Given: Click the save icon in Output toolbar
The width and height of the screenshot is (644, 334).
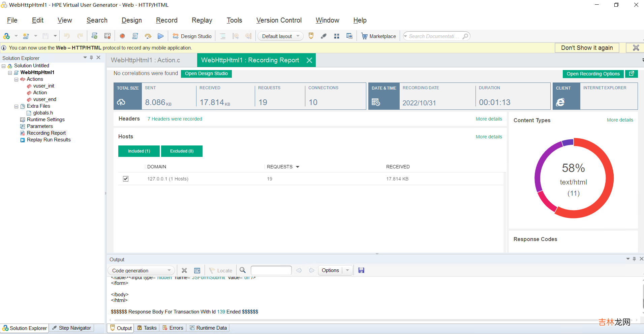Looking at the screenshot, I should click(361, 270).
